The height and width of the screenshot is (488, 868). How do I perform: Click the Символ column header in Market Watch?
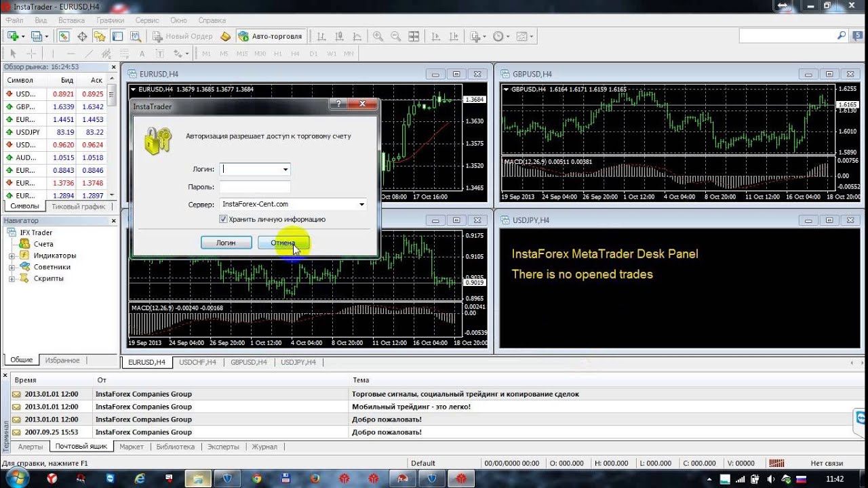pyautogui.click(x=24, y=80)
